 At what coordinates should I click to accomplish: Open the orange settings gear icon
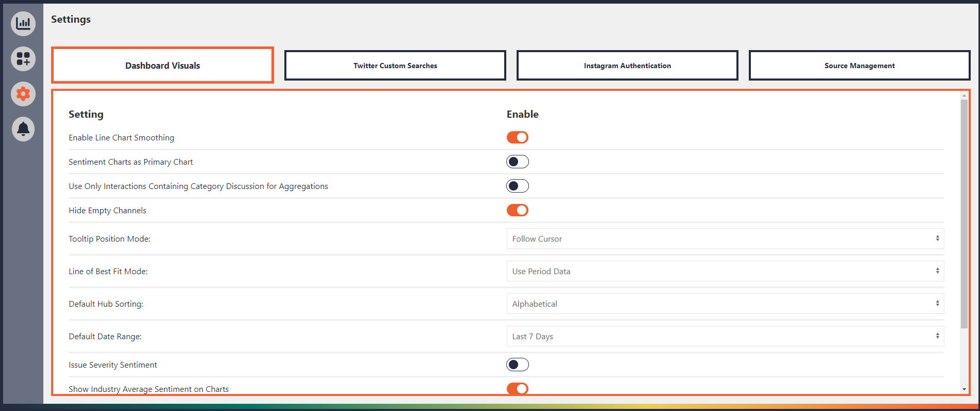pyautogui.click(x=23, y=93)
